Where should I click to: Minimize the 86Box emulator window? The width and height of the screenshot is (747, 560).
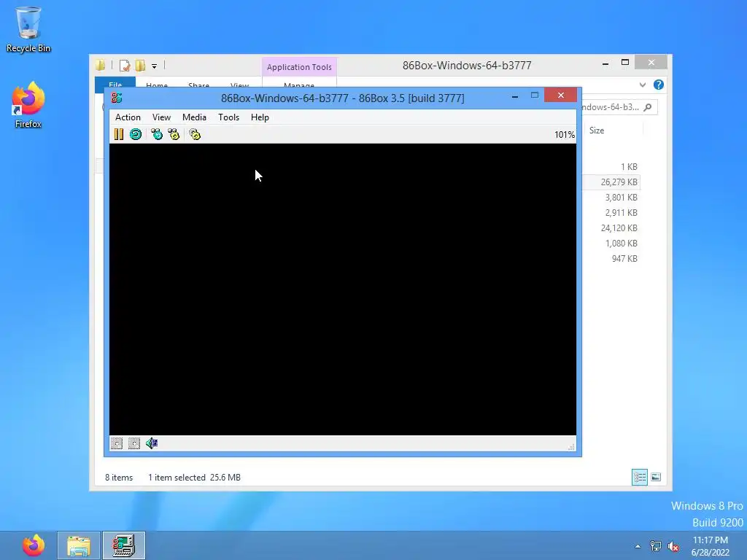coord(514,96)
